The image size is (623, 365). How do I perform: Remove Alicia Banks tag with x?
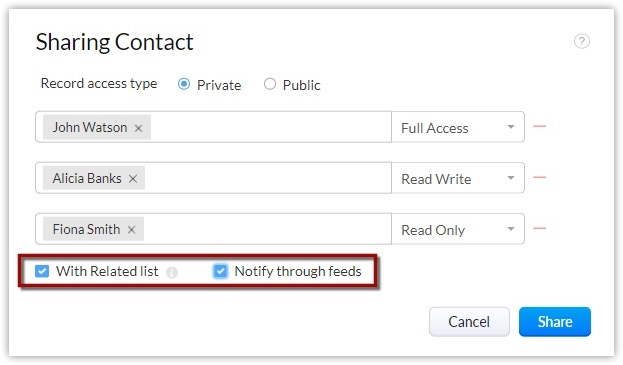[133, 179]
